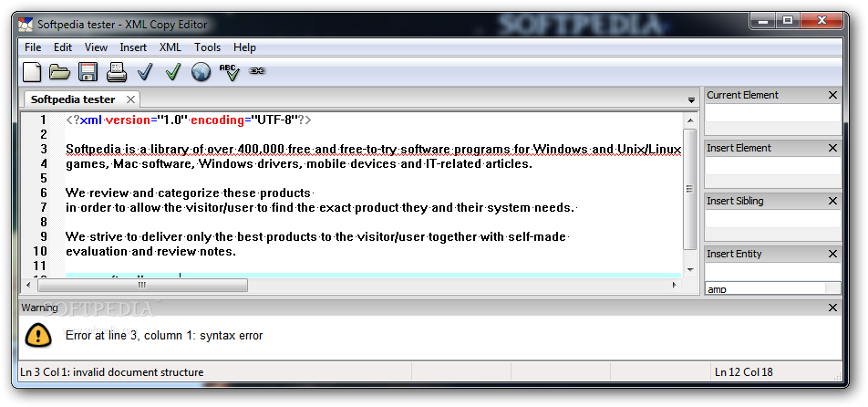This screenshot has width=868, height=407.
Task: Click the 'in order to allow the visitor' line
Action: point(321,208)
